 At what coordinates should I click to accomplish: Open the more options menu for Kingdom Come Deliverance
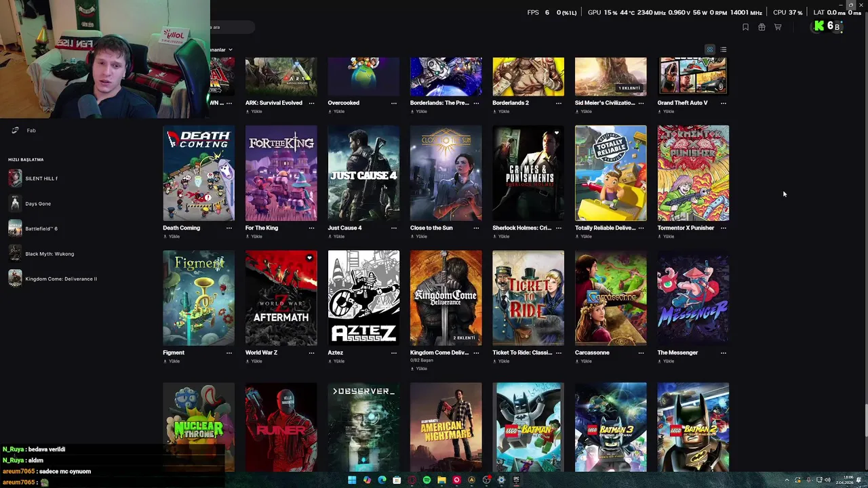click(x=476, y=352)
